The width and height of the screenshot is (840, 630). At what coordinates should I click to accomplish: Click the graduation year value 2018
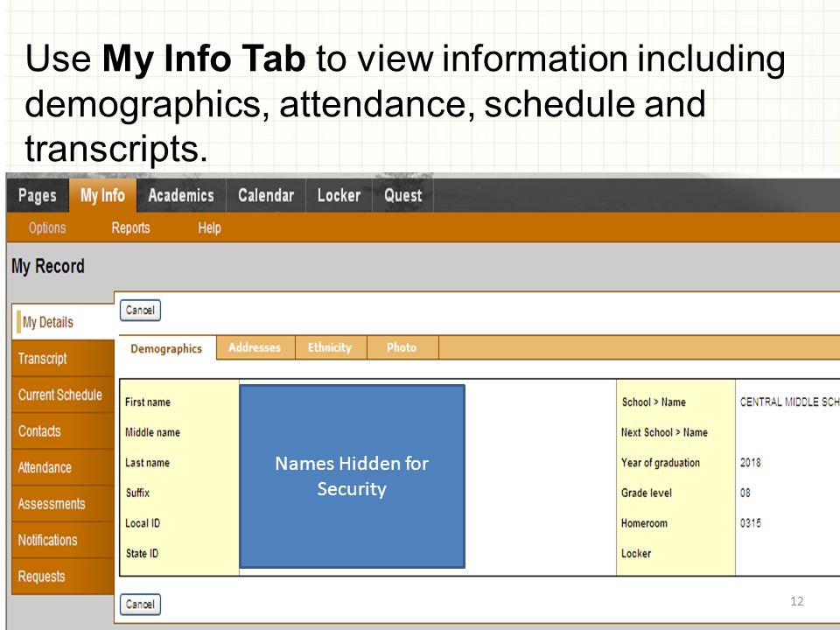point(751,462)
